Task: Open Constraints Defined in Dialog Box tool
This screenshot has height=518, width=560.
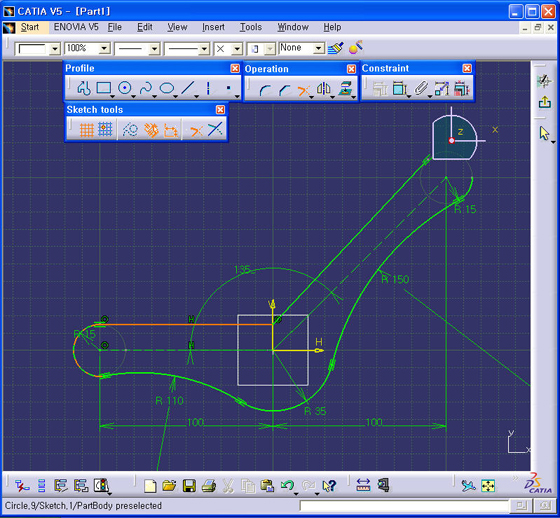Action: coord(380,89)
